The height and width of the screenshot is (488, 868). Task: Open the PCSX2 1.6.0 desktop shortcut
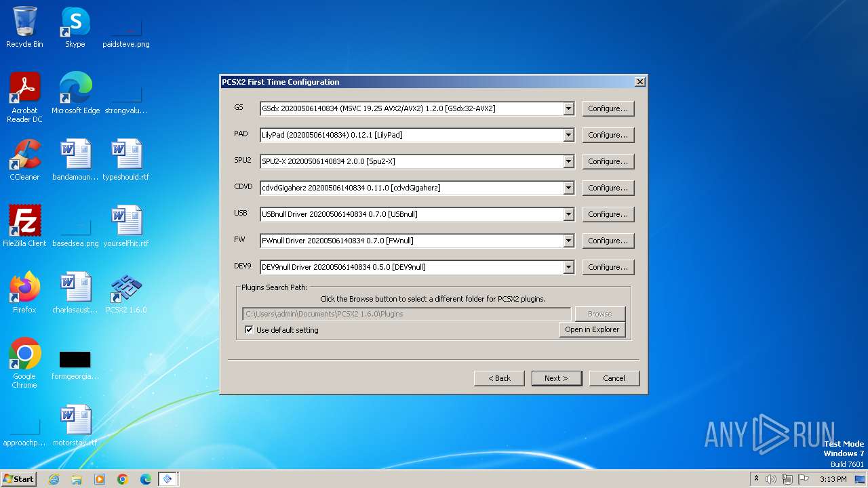coord(126,292)
